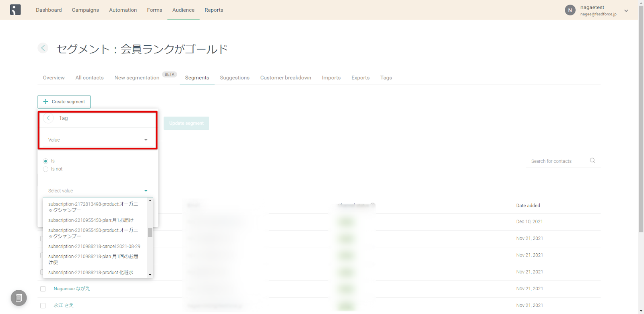
Task: Open Audience in the top navigation
Action: point(183,10)
